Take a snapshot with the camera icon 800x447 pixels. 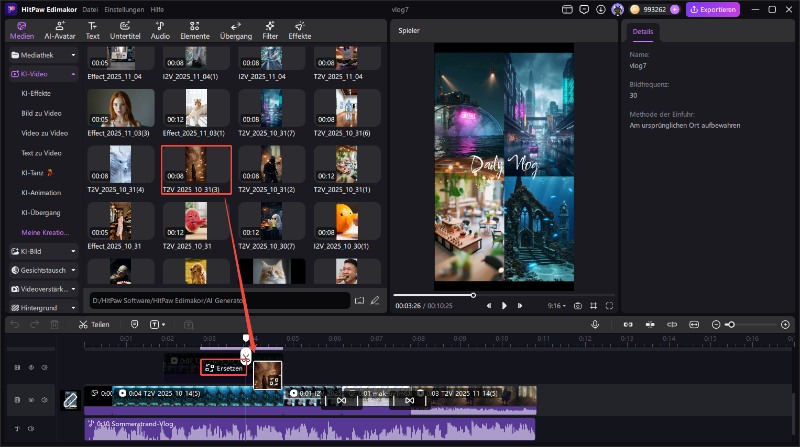(578, 305)
